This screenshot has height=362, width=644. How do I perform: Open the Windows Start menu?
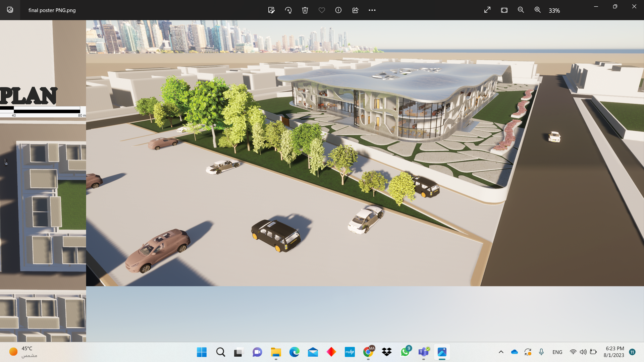pos(202,352)
